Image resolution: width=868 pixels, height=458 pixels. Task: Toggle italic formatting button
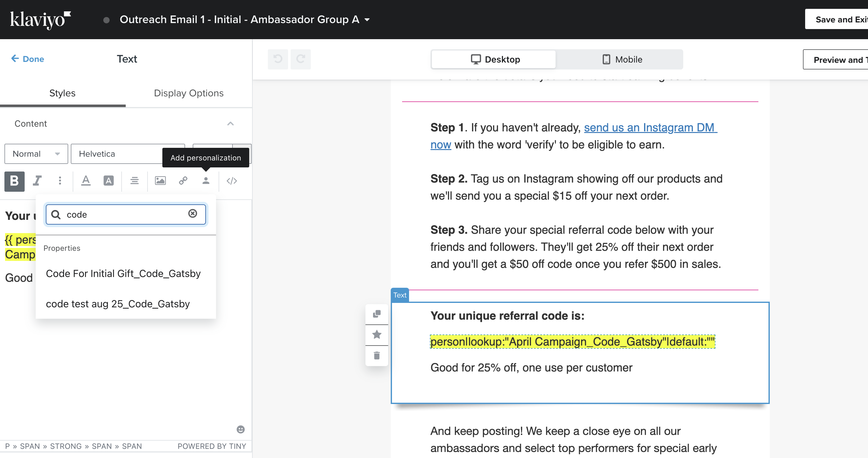point(37,181)
